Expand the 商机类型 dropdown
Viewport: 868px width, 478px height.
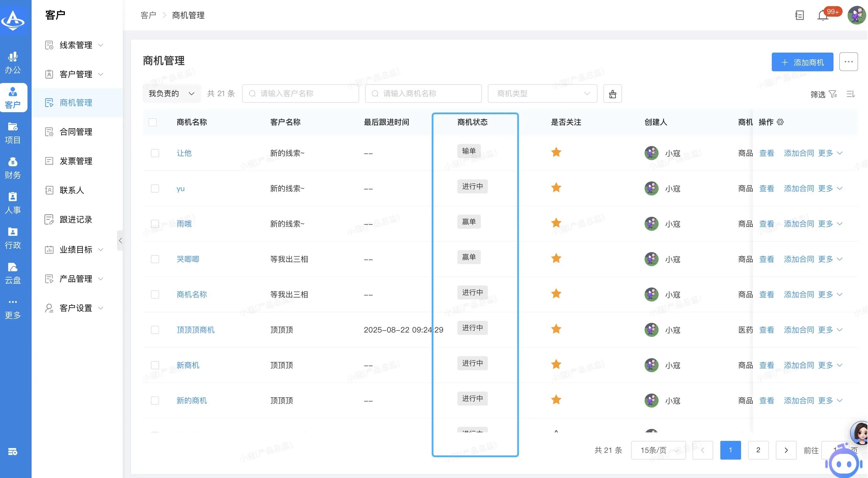(542, 93)
